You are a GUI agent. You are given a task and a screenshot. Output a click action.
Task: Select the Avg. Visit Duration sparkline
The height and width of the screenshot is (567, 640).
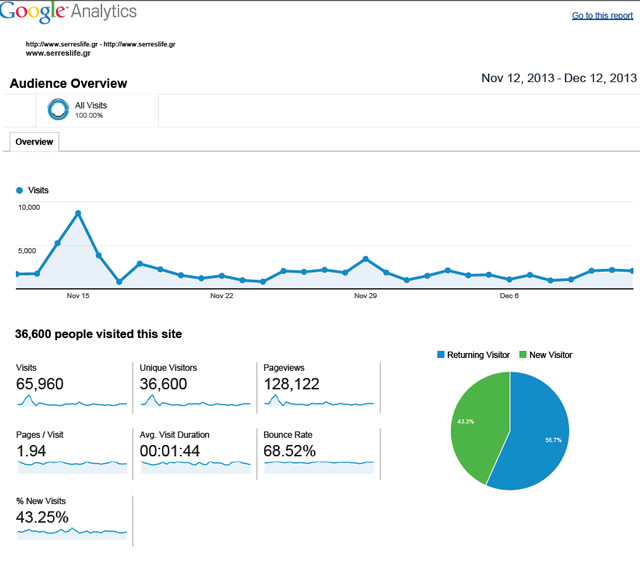[194, 465]
